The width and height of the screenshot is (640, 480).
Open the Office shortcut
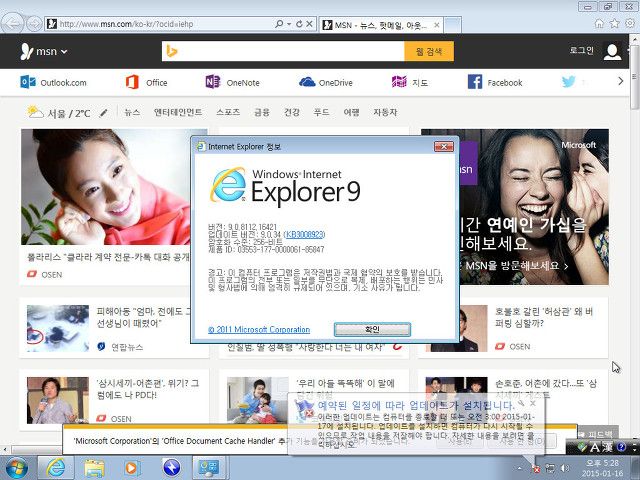click(147, 82)
